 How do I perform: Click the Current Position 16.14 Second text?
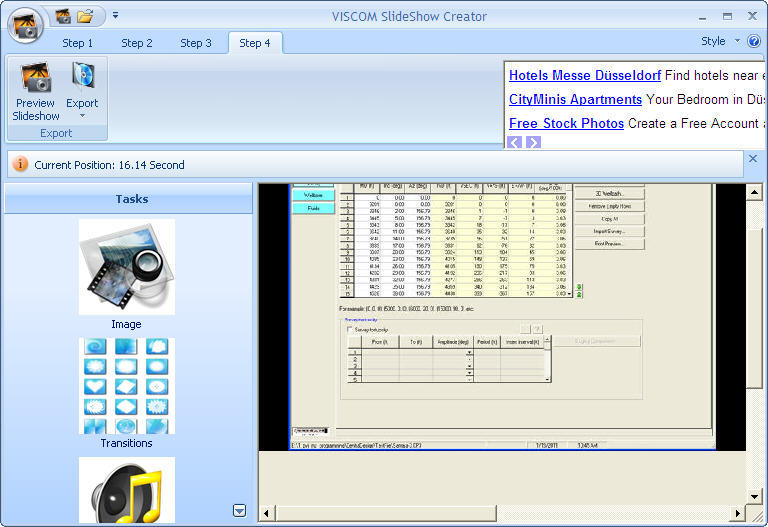tap(109, 165)
